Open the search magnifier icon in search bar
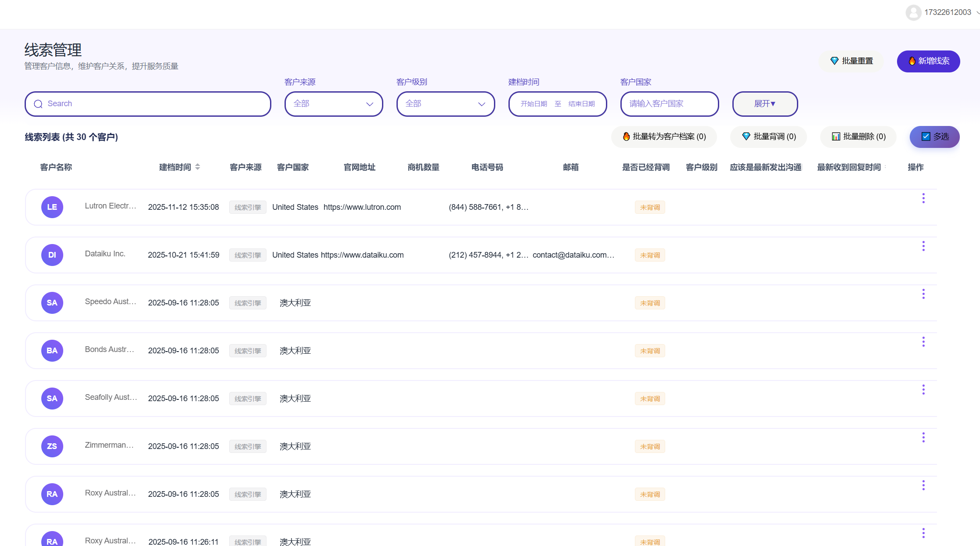Viewport: 980px width, 546px height. (x=38, y=104)
